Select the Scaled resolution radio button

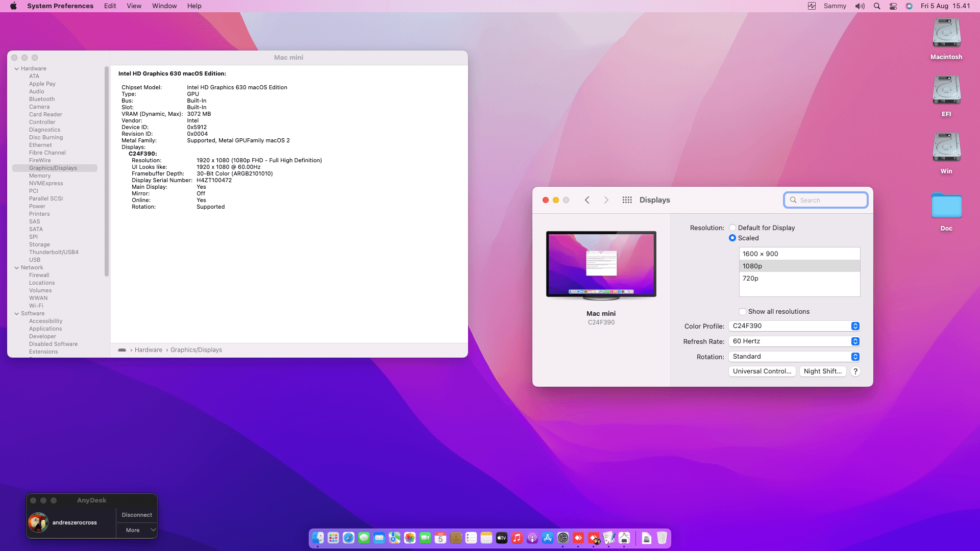coord(732,238)
